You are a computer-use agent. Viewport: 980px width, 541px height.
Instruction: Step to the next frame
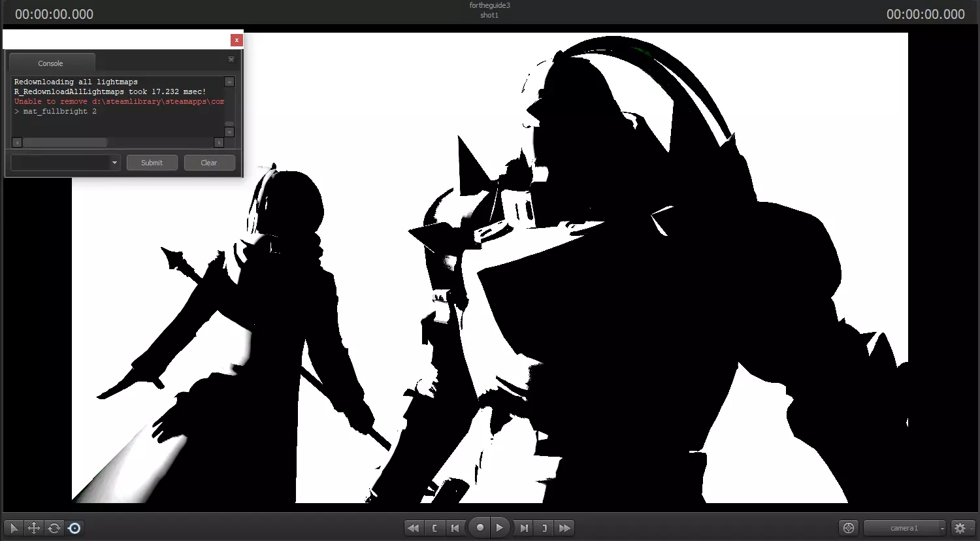pos(524,528)
